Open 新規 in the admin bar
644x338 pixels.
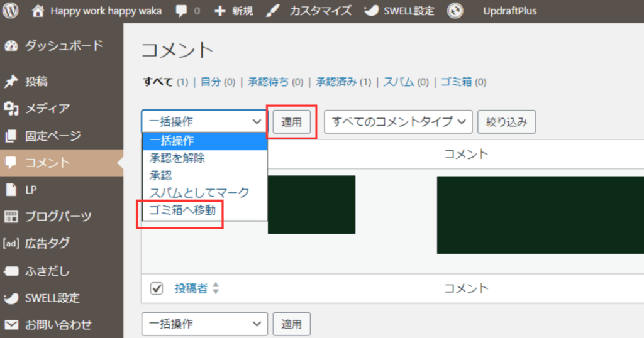pos(242,11)
